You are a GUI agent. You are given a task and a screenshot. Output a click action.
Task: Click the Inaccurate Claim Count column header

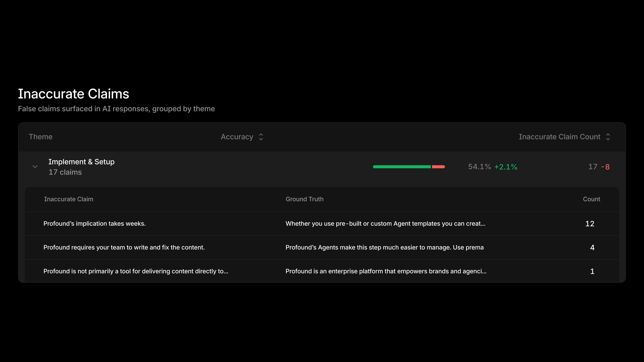pos(560,137)
